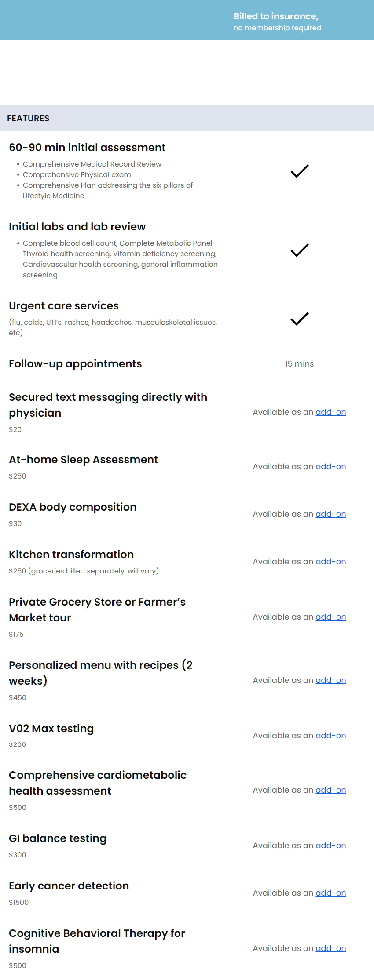Click the Follow-up appointments heading
The width and height of the screenshot is (374, 980).
75,364
